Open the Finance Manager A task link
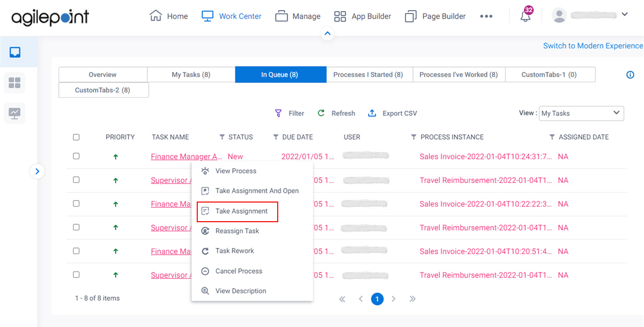This screenshot has width=644, height=327. (186, 156)
